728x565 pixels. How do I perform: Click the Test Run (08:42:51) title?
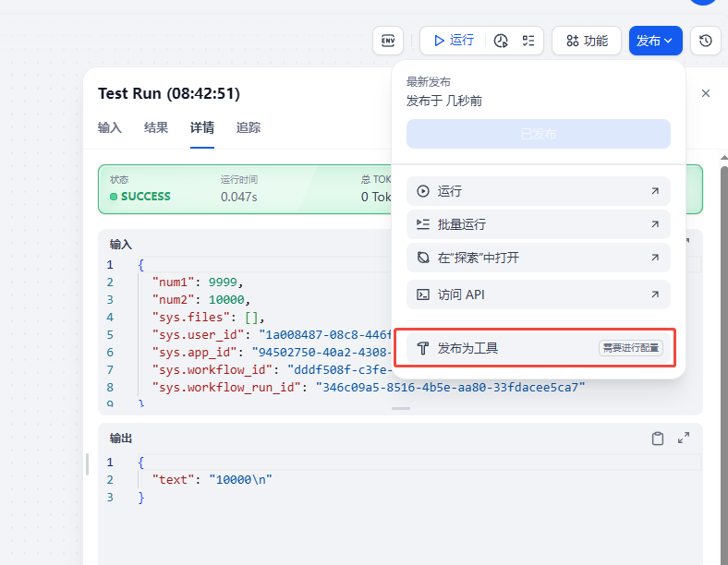click(x=169, y=93)
